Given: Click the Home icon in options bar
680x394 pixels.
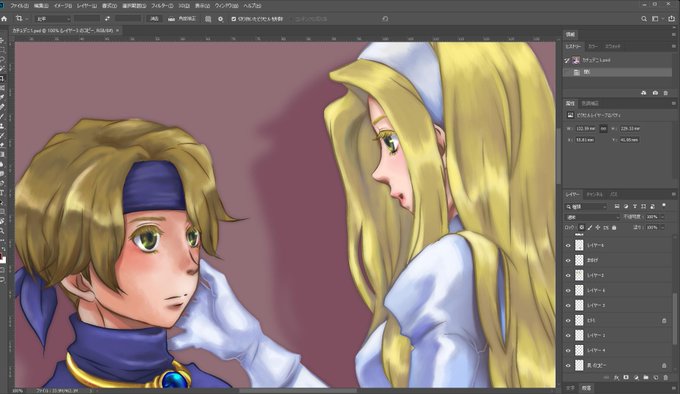Looking at the screenshot, I should point(4,19).
